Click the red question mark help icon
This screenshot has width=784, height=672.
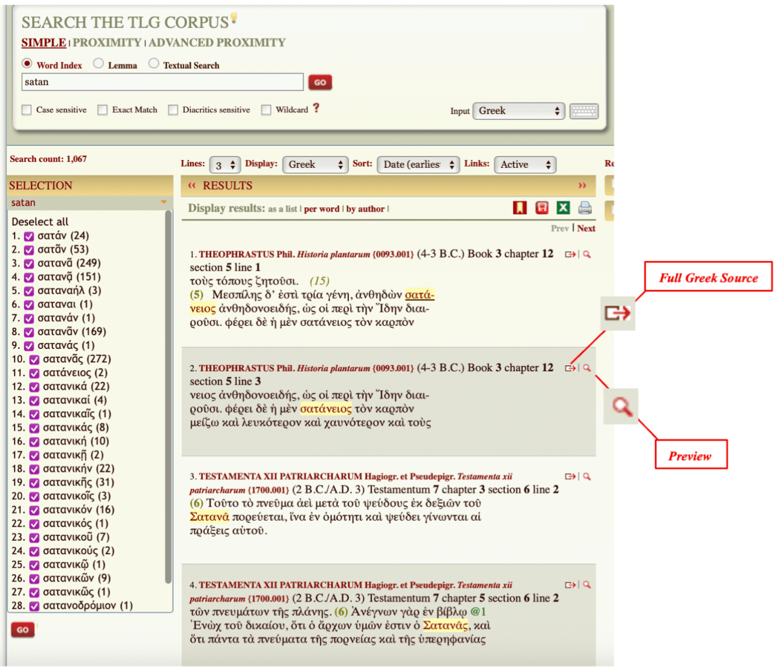[x=316, y=108]
